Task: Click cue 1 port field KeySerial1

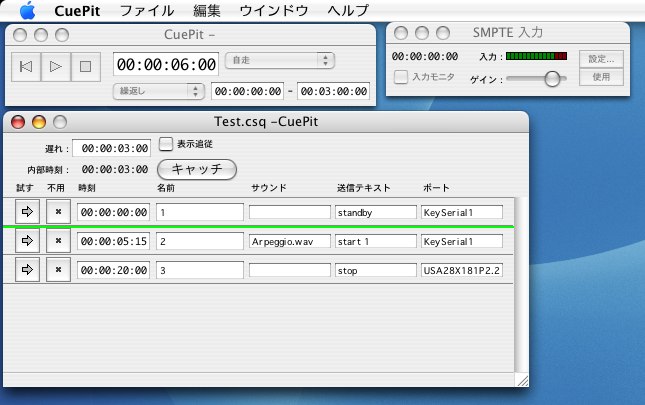Action: [x=462, y=213]
